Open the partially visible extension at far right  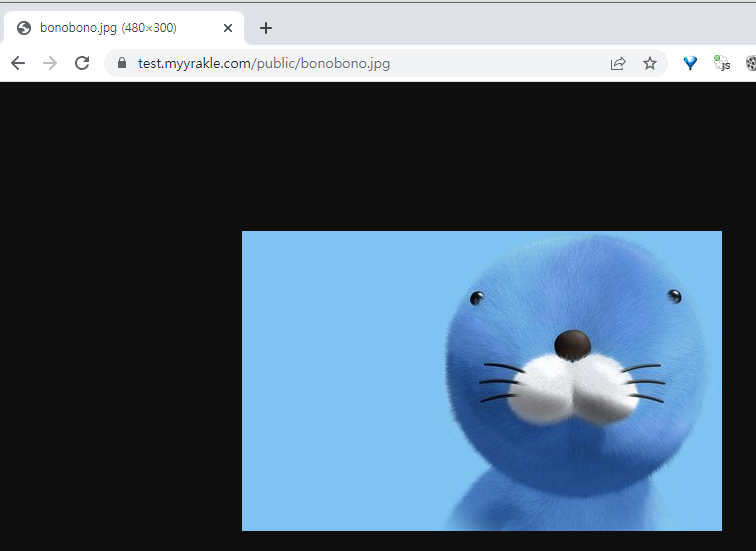tap(751, 63)
